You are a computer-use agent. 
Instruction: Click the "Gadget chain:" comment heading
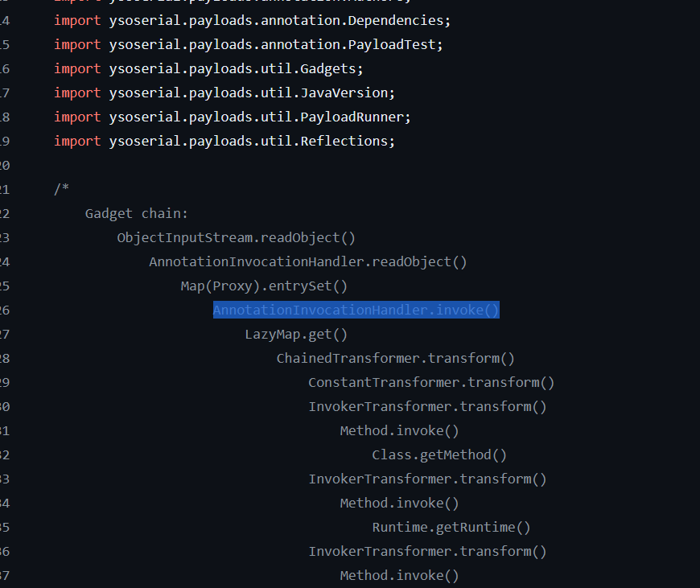[x=136, y=214]
